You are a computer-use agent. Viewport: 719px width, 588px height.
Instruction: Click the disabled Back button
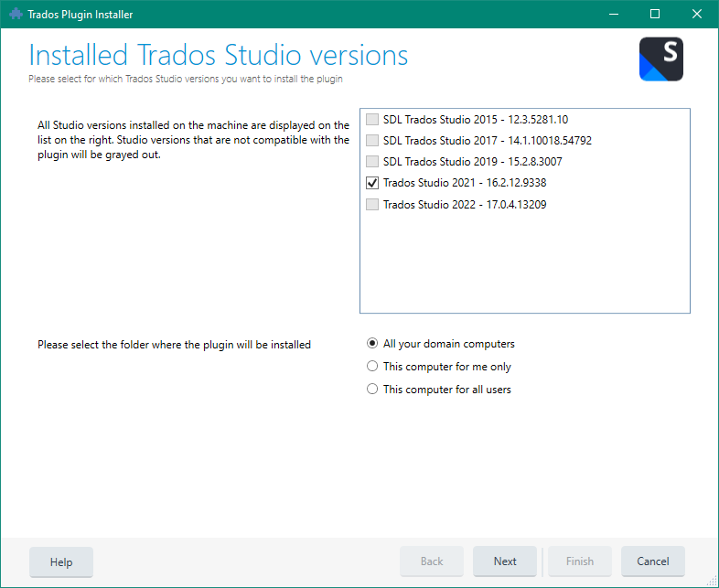click(x=432, y=561)
